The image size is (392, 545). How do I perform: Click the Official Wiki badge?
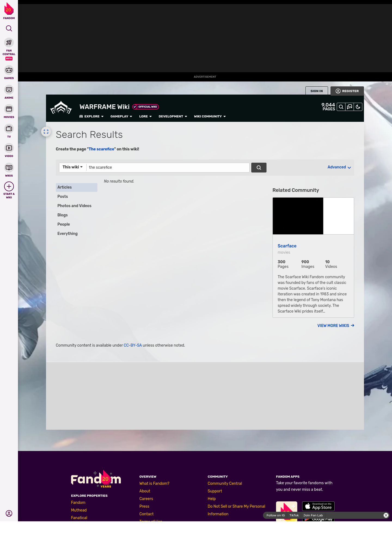(x=146, y=107)
